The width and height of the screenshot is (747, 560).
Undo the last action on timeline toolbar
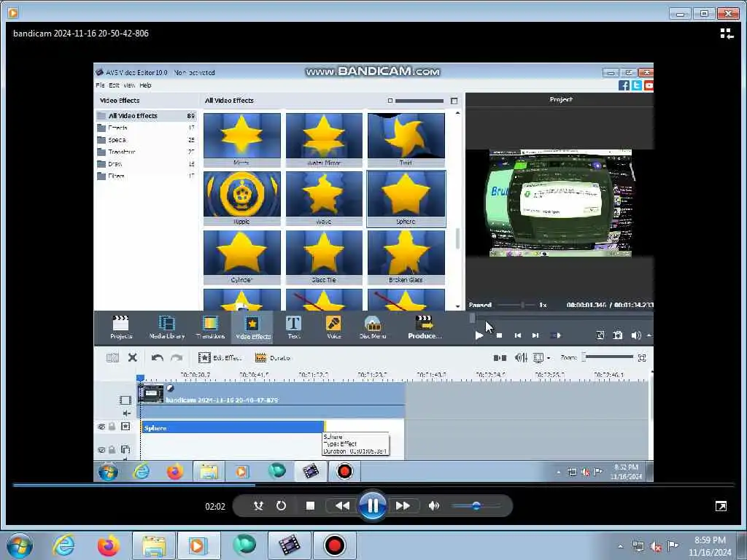click(x=158, y=357)
